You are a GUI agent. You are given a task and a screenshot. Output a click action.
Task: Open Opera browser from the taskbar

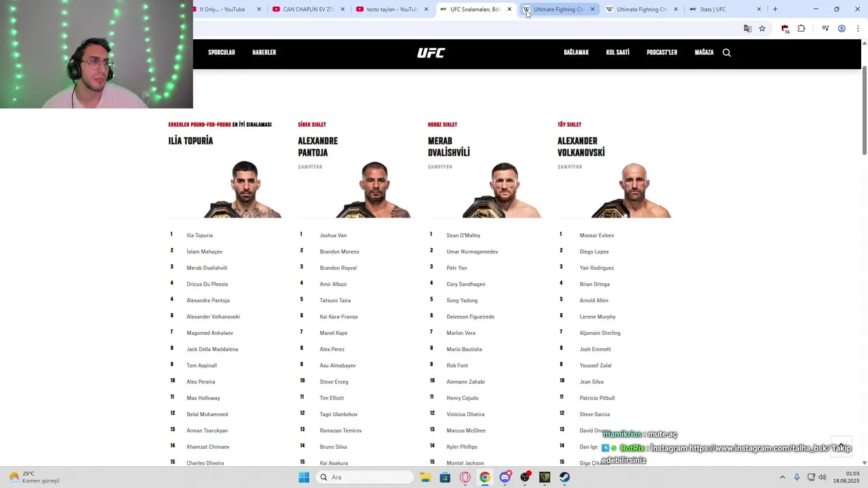pyautogui.click(x=465, y=477)
